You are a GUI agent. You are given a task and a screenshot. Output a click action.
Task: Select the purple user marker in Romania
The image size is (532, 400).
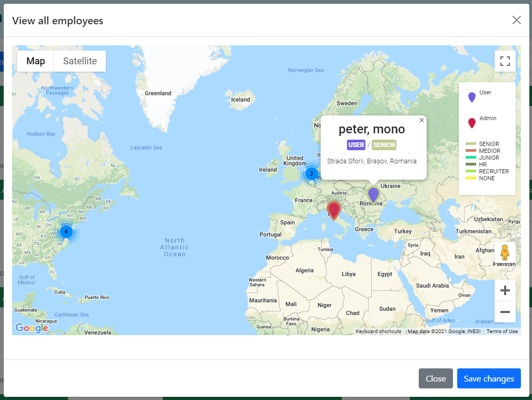pos(373,195)
